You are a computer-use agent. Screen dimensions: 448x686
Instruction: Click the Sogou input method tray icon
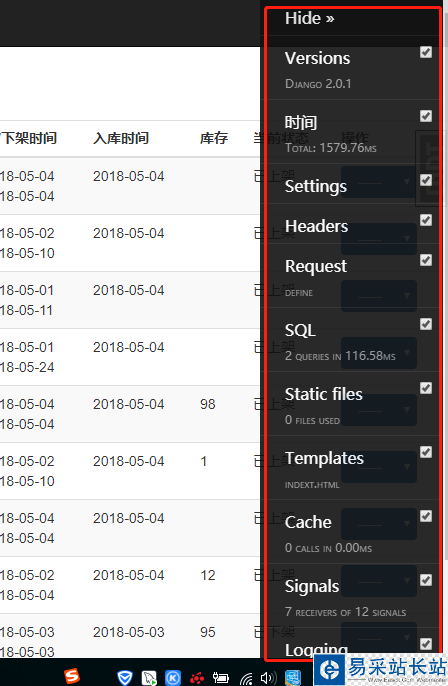72,676
